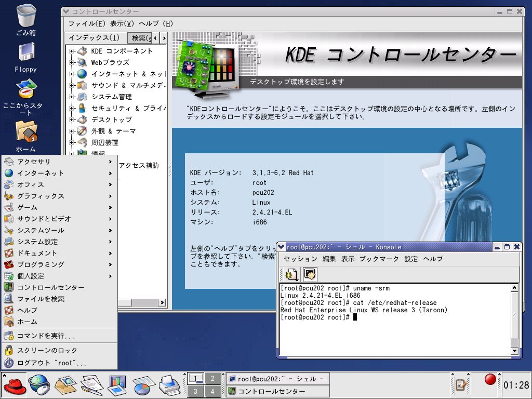Click the left tab scroll arrow in Control Center

click(155, 38)
